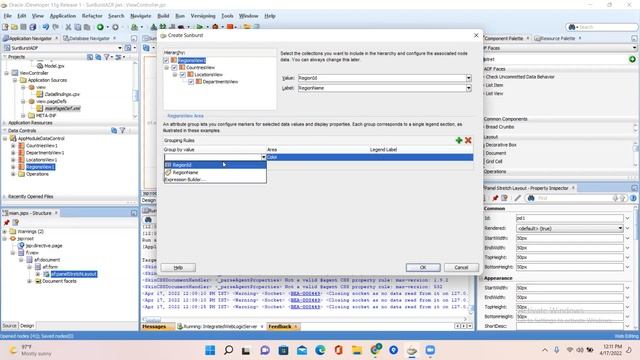Screen dimensions: 640x360
Task: Toggle DepartmentsView hierarchy checkbox
Action: coord(191,82)
